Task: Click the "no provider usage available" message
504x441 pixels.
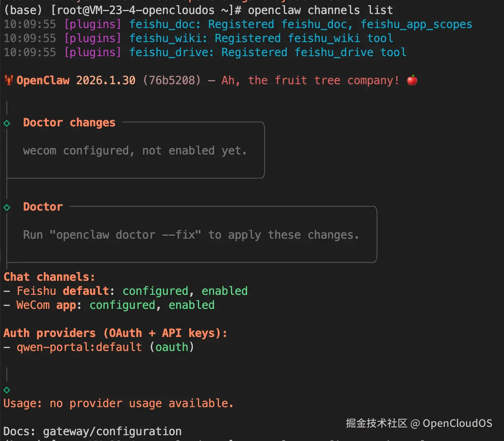Action: tap(141, 403)
